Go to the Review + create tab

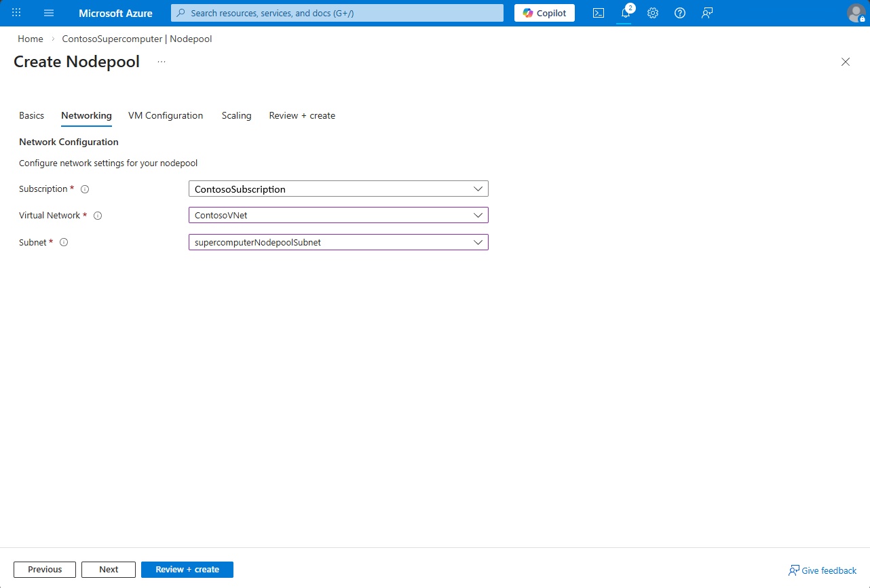click(x=302, y=115)
